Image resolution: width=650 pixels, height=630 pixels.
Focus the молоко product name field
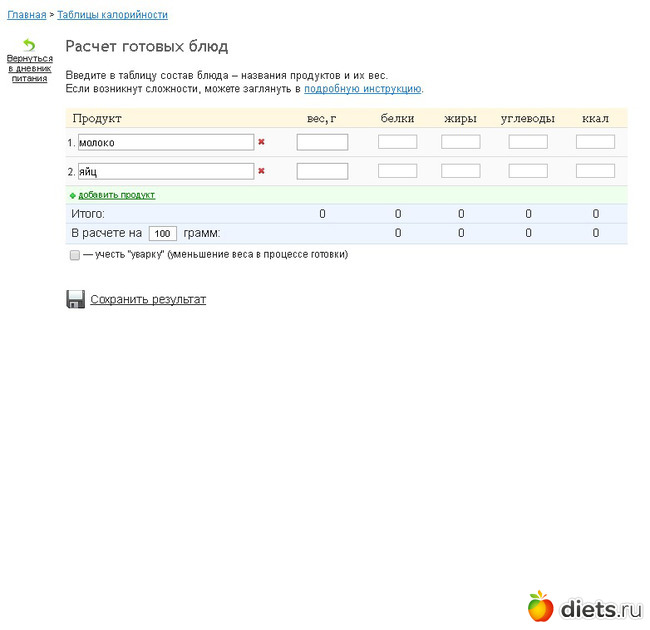pyautogui.click(x=166, y=142)
